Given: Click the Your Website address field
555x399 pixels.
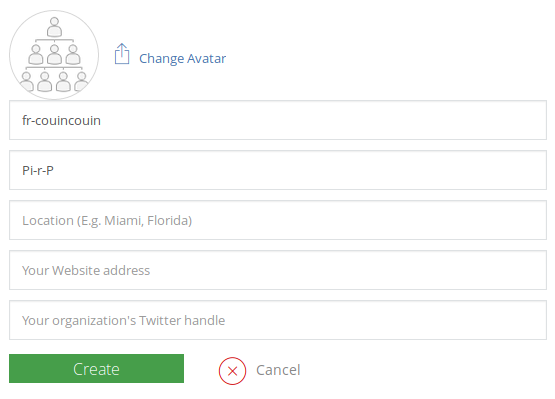Looking at the screenshot, I should pos(278,270).
